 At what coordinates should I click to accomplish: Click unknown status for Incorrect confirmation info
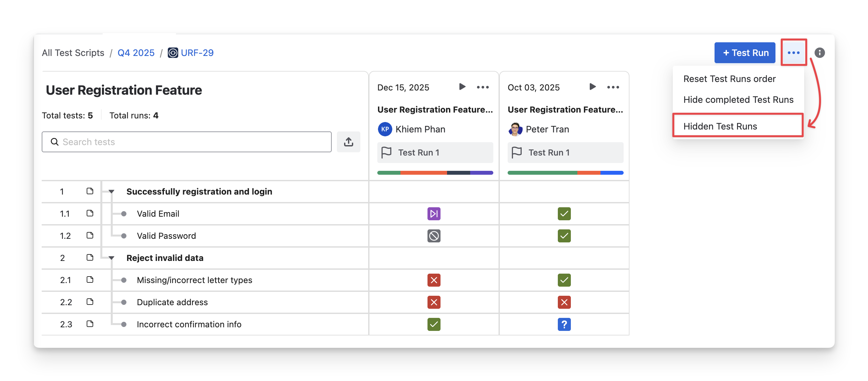tap(564, 324)
